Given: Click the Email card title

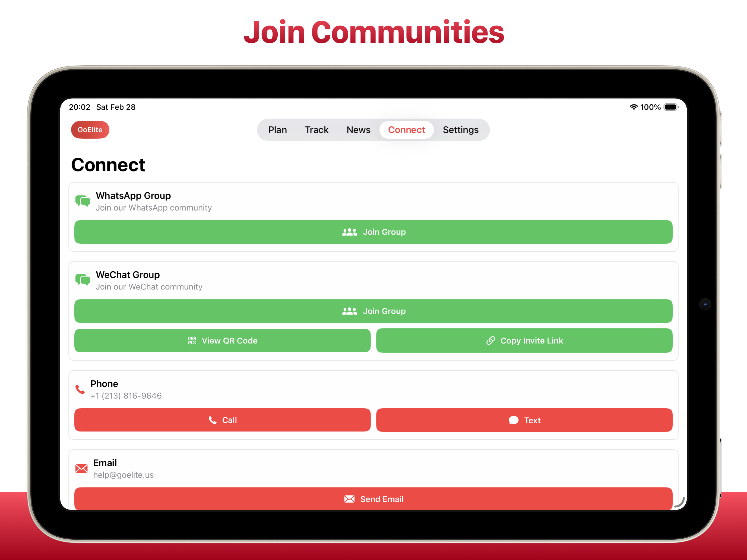Looking at the screenshot, I should (x=105, y=463).
